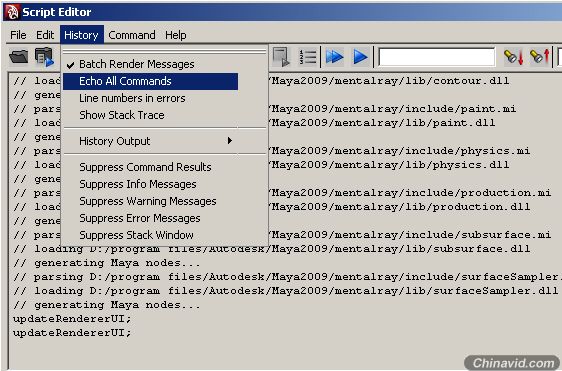
Task: Click the parsing include/surfaceSampler line
Action: [287, 277]
